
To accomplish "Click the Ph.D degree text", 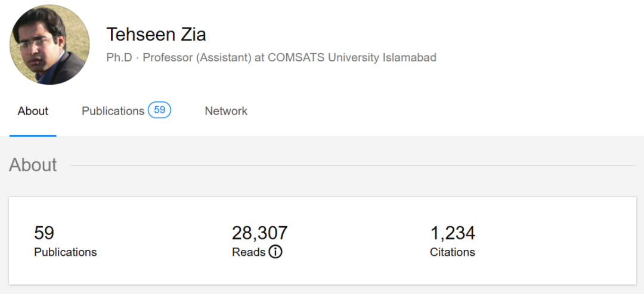I will 118,58.
